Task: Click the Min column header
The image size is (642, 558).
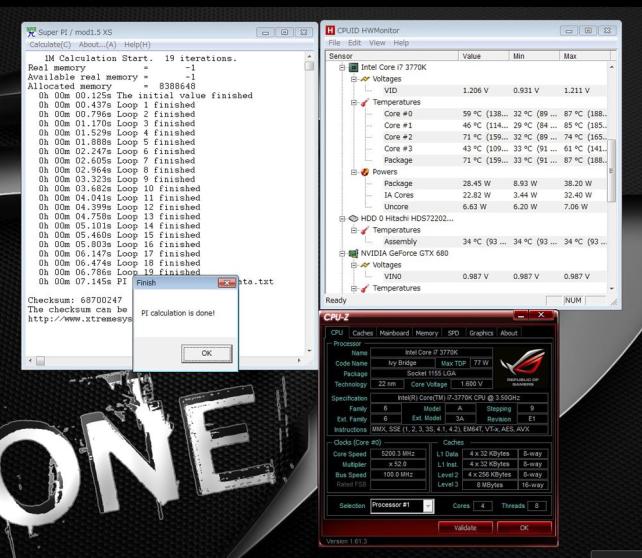Action: point(534,56)
